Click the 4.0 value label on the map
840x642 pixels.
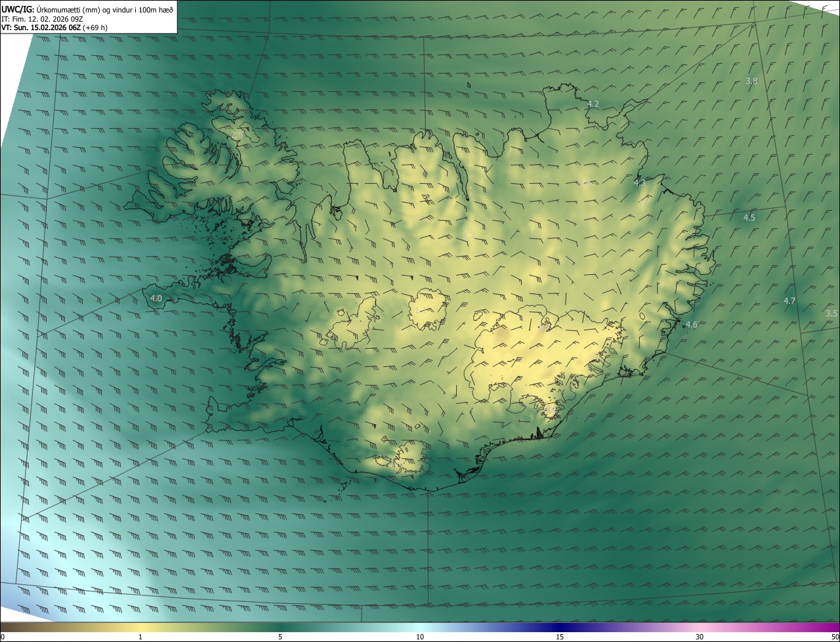(156, 299)
